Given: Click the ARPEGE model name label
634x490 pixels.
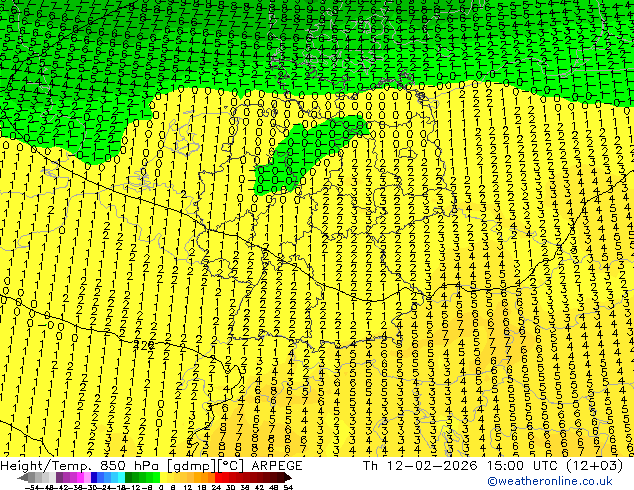Looking at the screenshot, I should (277, 466).
